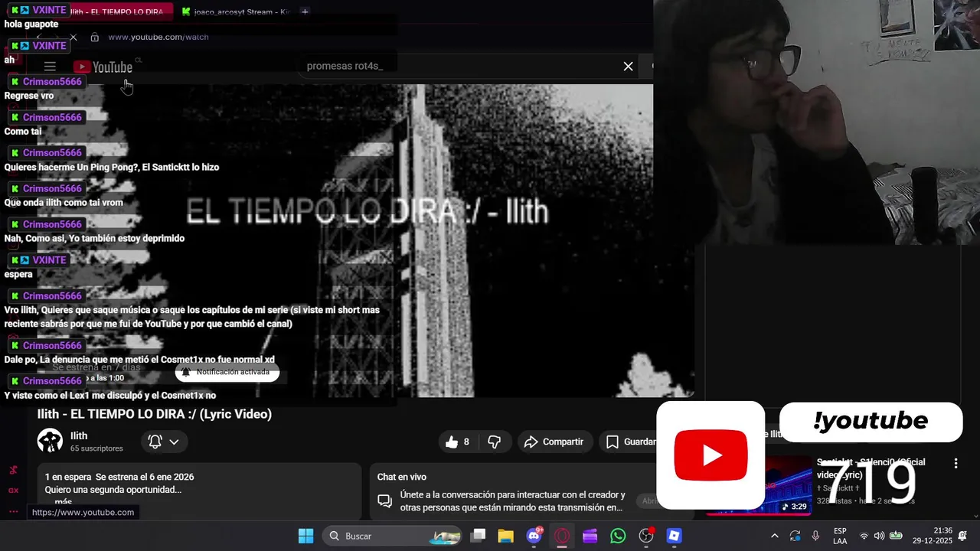Change the ESP LAA input language
The image size is (980, 551).
[840, 536]
